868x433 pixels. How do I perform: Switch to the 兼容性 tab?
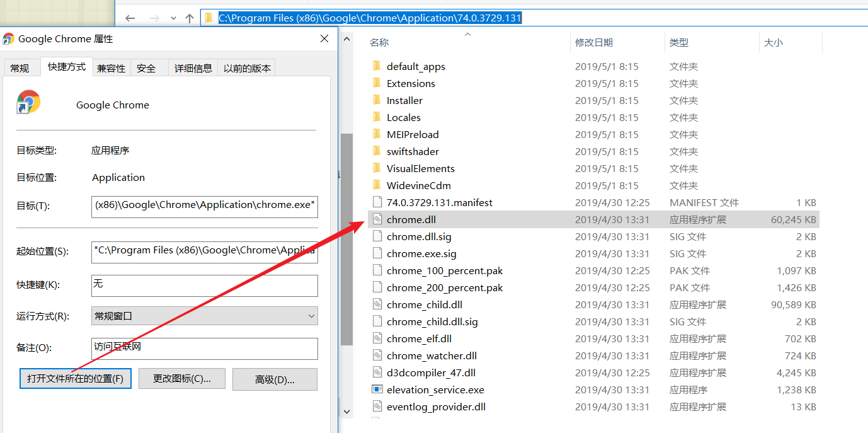(111, 68)
